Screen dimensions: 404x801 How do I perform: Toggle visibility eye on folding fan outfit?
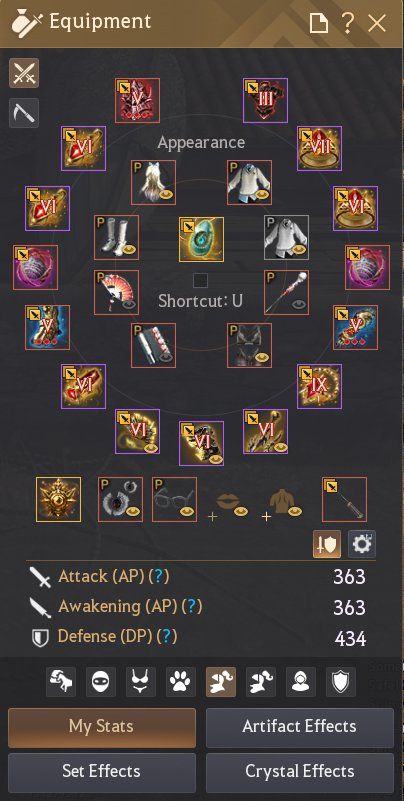tap(130, 303)
